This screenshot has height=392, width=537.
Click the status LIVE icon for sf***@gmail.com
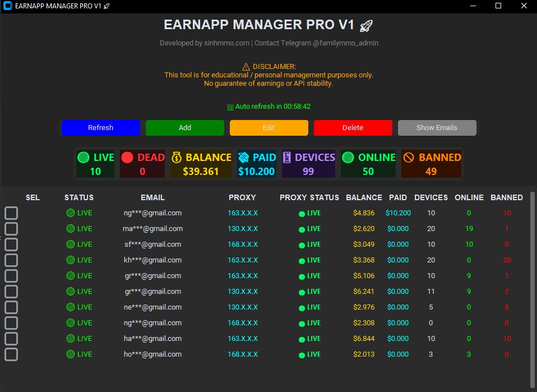(71, 245)
